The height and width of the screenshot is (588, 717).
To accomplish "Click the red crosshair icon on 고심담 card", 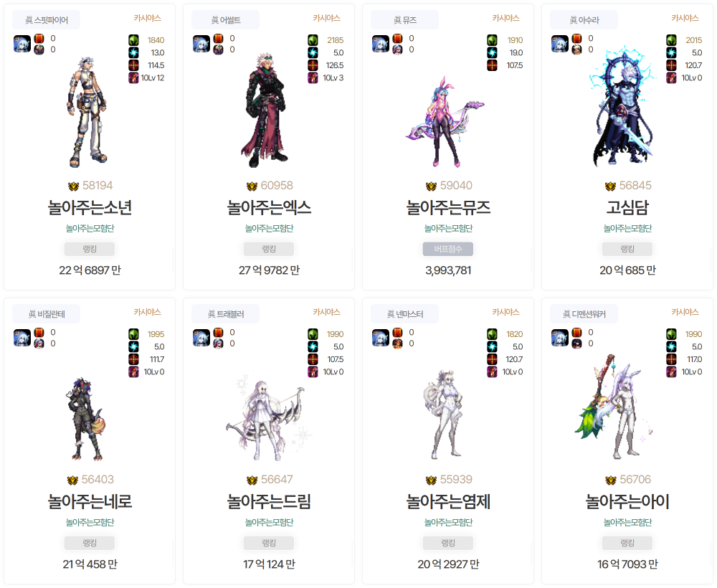I will pyautogui.click(x=671, y=65).
